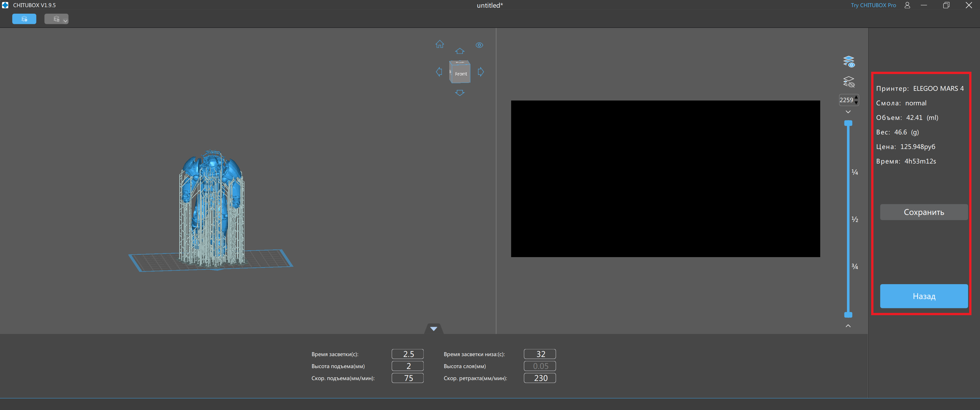Open the user account icon
980x410 pixels.
tap(907, 5)
